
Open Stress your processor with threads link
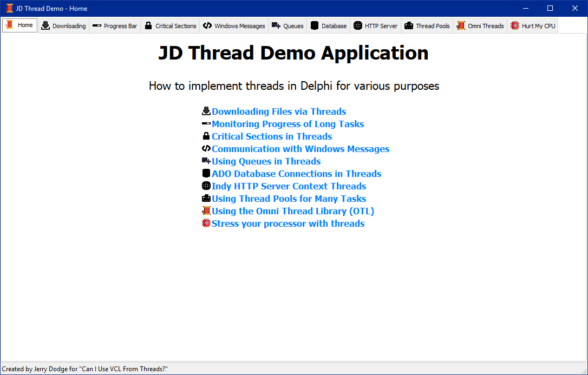pos(288,223)
